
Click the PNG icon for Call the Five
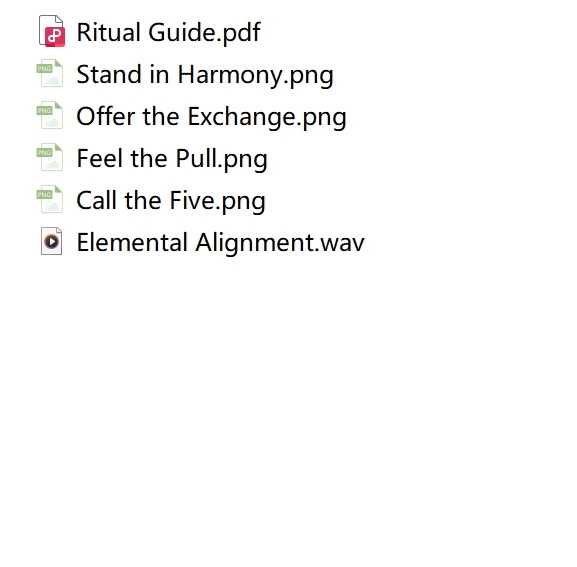point(50,199)
